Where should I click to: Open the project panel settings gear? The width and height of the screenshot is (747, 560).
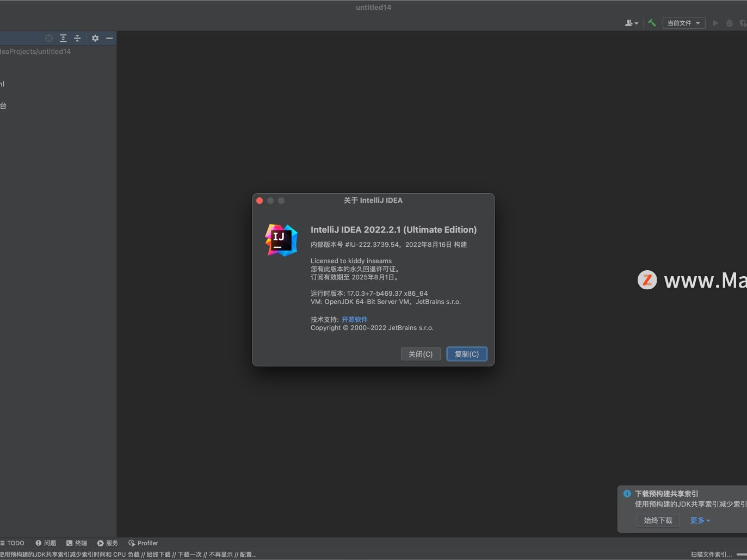pyautogui.click(x=95, y=38)
